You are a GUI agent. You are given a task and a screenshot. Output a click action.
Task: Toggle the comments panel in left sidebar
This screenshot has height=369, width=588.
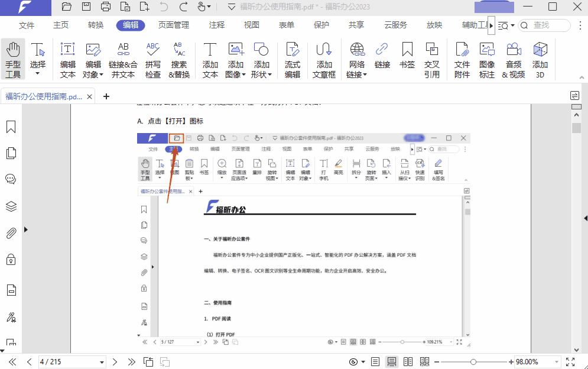tap(11, 179)
